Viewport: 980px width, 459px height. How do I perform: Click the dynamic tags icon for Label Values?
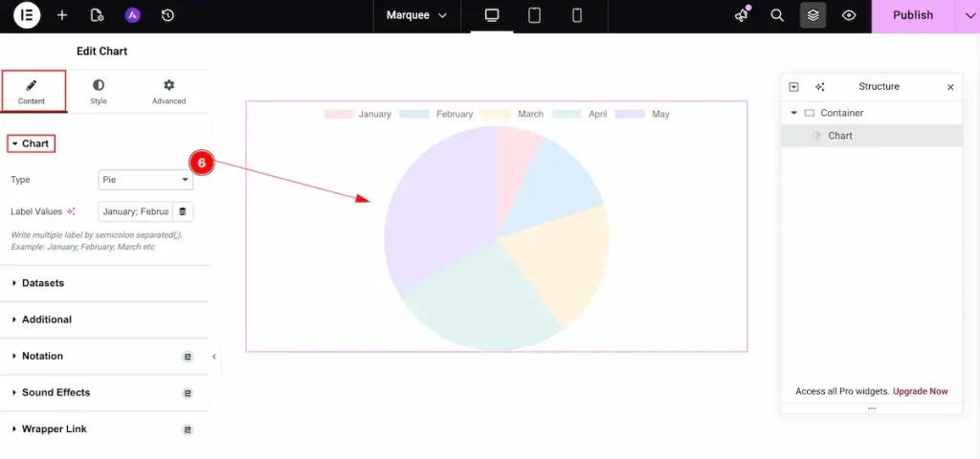182,211
